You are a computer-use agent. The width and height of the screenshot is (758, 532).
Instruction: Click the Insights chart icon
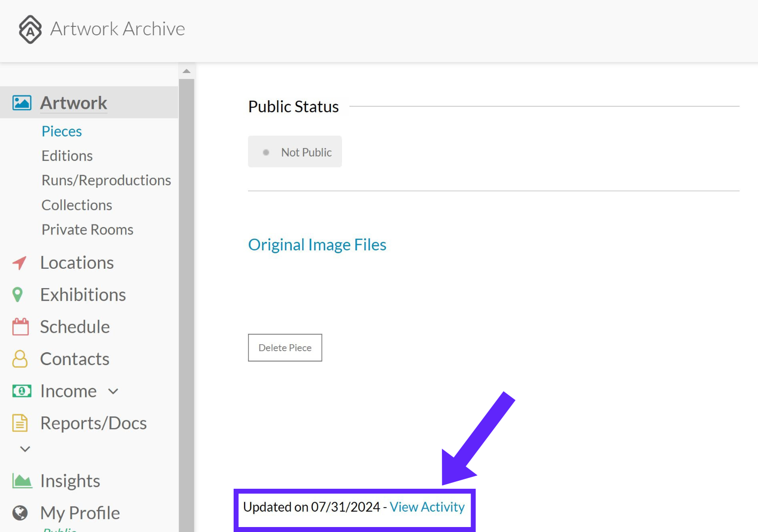(x=22, y=481)
